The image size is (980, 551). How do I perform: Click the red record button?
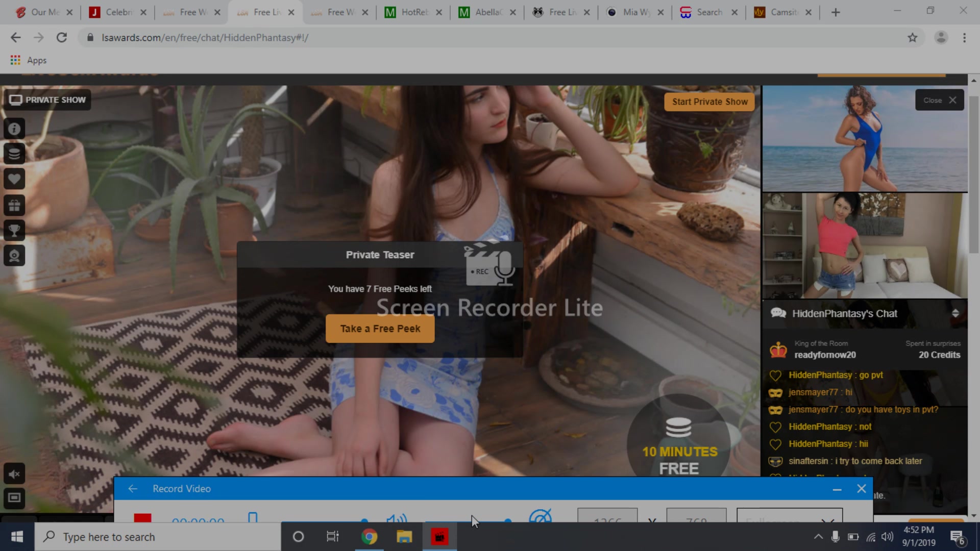[x=142, y=518]
